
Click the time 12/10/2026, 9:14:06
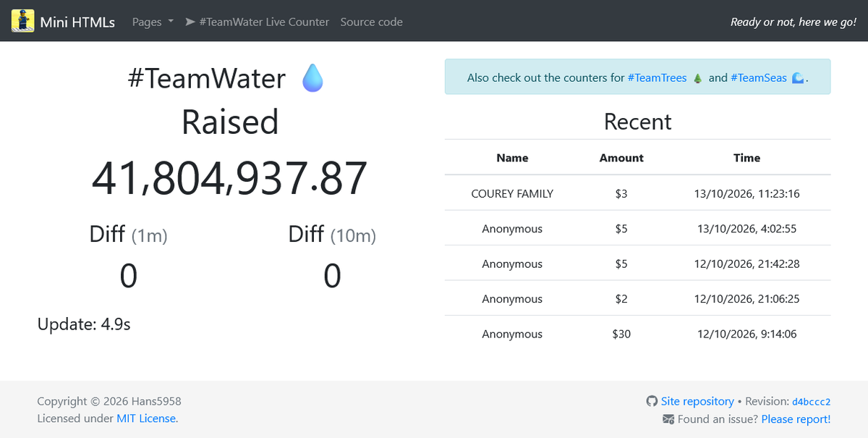coord(746,334)
